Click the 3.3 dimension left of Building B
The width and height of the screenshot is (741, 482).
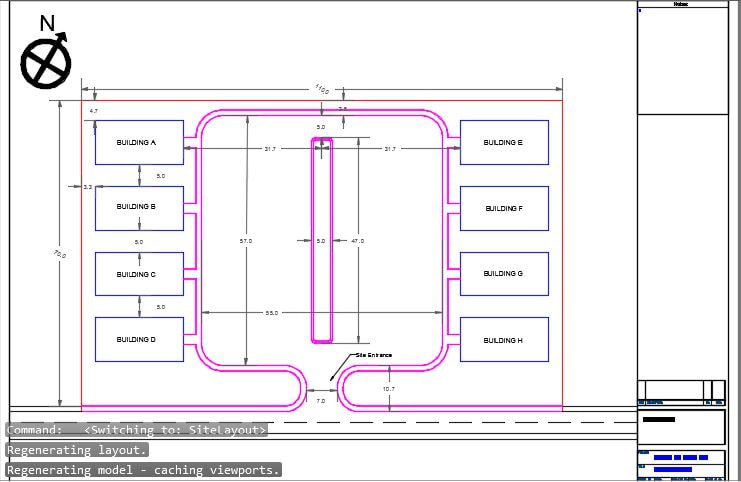[x=88, y=187]
